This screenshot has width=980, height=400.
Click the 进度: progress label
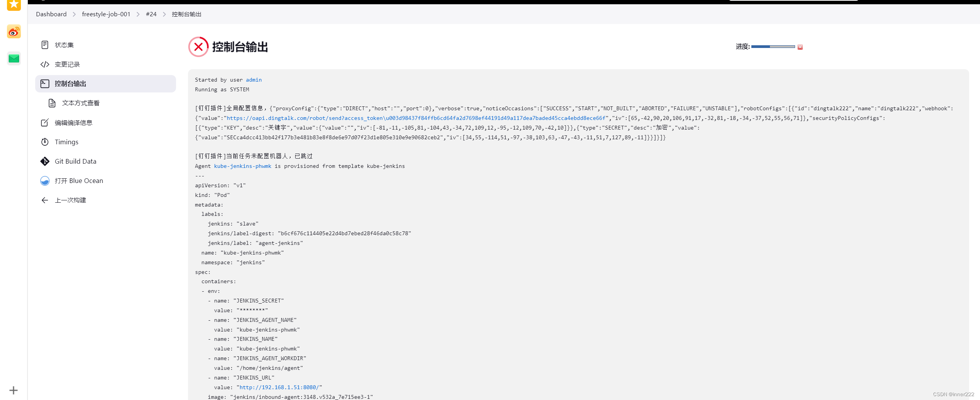[x=743, y=46]
